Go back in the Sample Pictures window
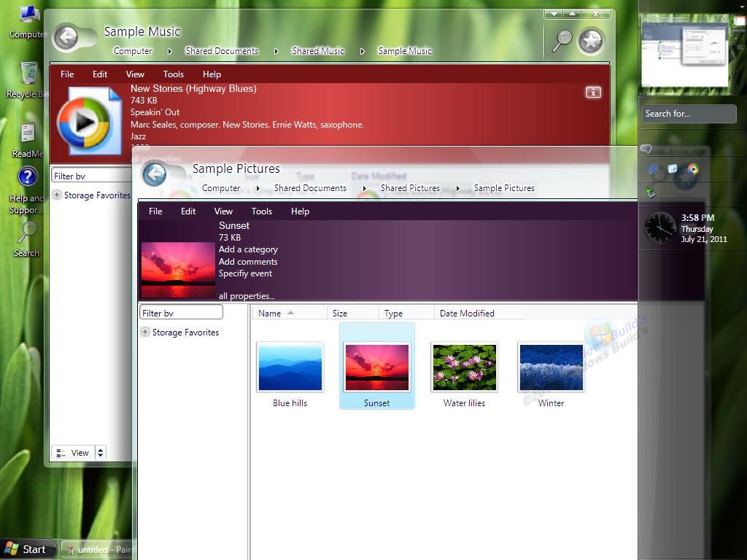The width and height of the screenshot is (747, 560). pyautogui.click(x=155, y=174)
